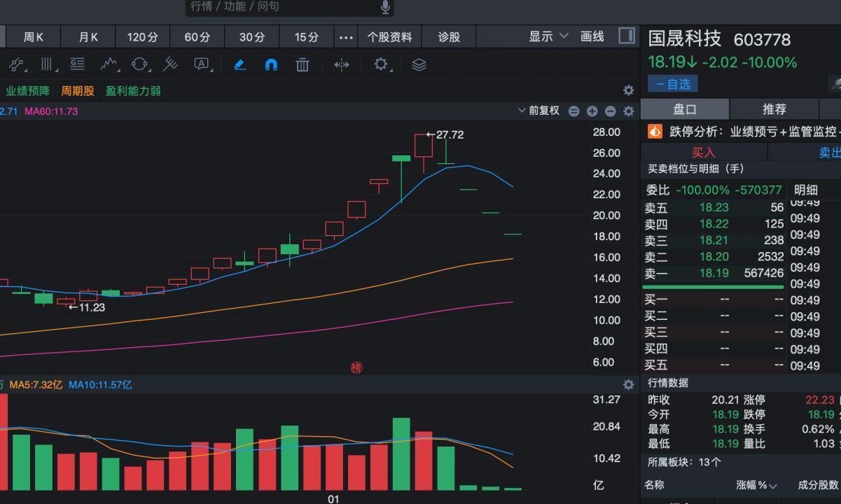
Task: Click the 跌停分析 text: 业绩预亏+监管监控
Action: click(785, 131)
